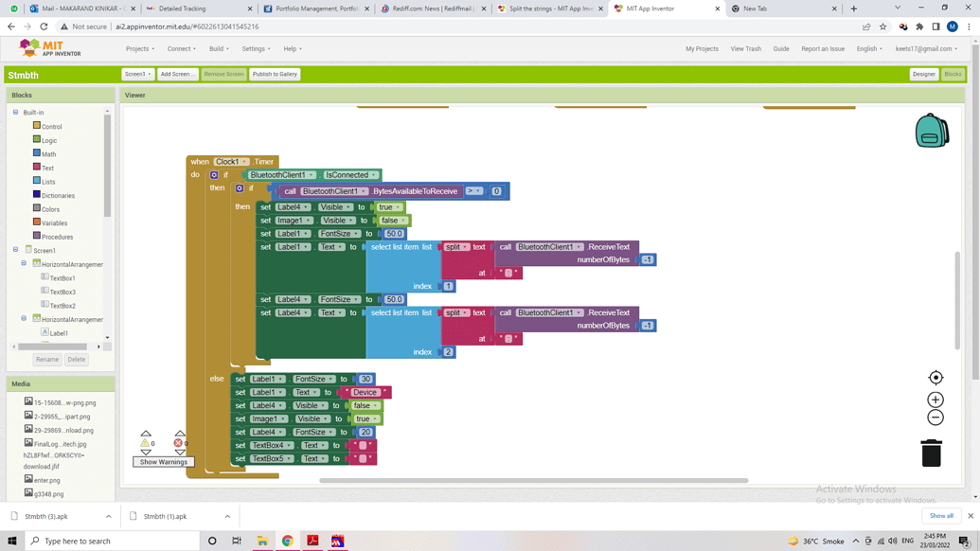Screen dimensions: 980x551
Task: Open the Projects menu
Action: click(x=140, y=50)
